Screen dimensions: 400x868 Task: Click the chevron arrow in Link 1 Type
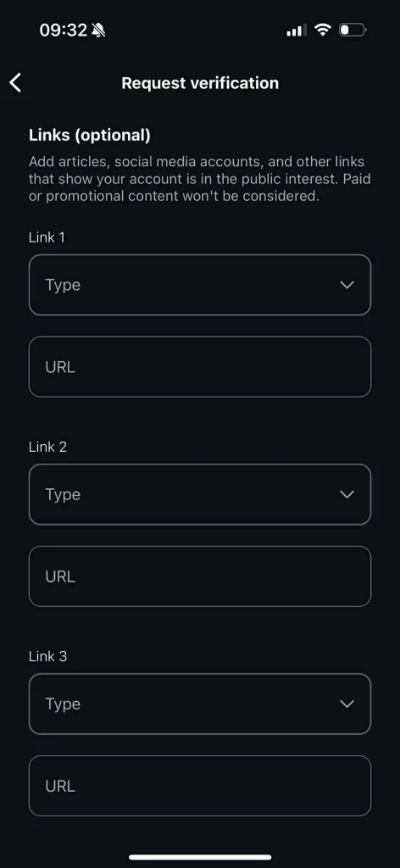tap(347, 285)
